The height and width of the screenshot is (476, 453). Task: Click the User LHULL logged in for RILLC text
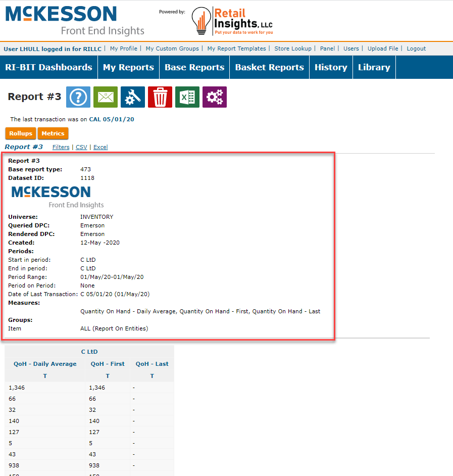[x=53, y=49]
